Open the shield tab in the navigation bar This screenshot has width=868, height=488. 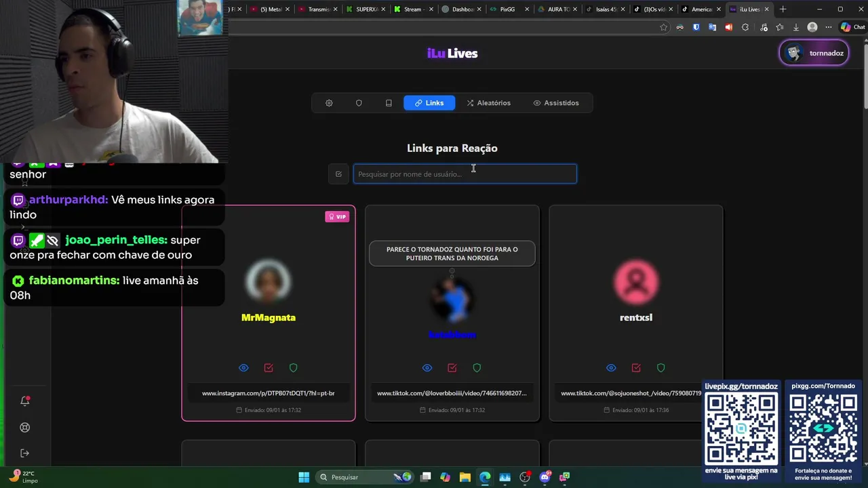click(359, 103)
